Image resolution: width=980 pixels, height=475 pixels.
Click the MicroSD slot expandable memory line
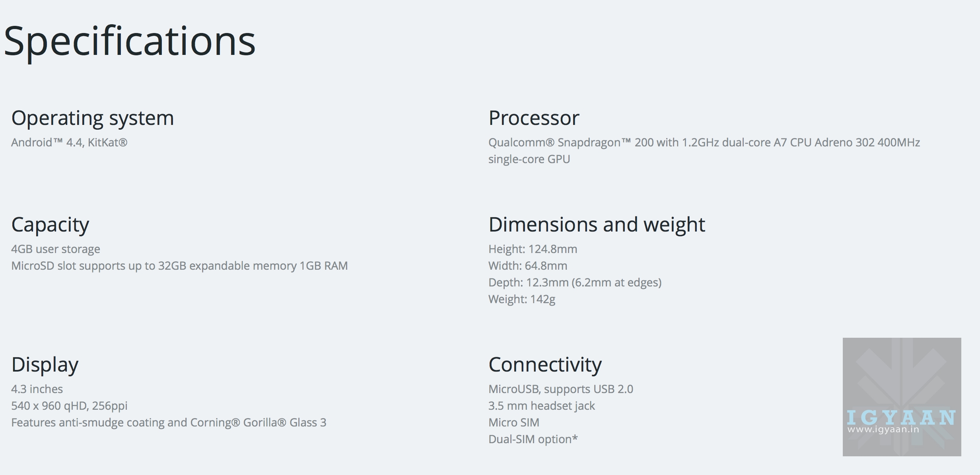[179, 266]
